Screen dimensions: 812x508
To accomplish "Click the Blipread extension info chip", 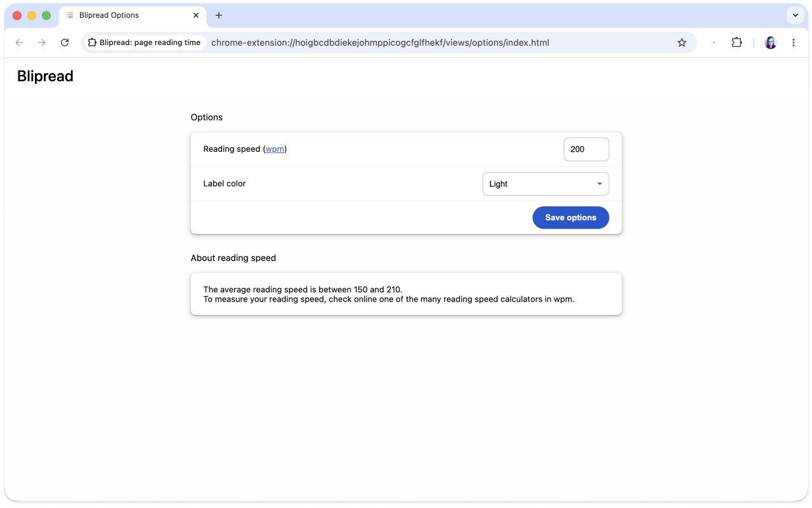I will pos(144,43).
